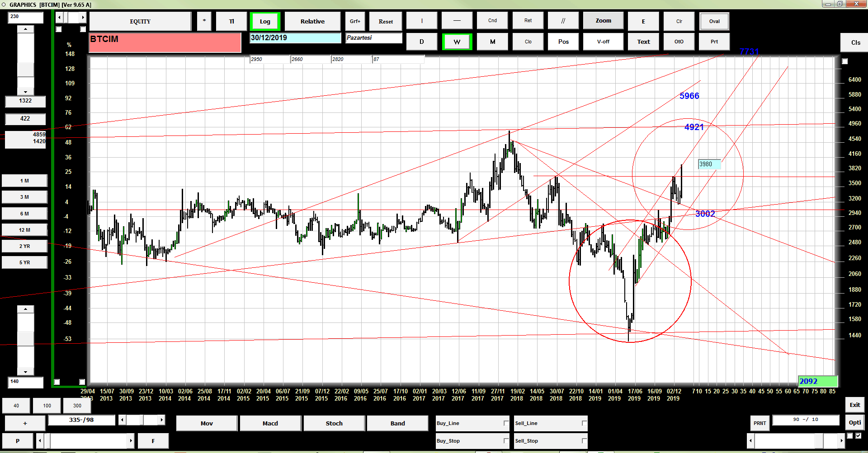Click the EQUITY button

point(140,21)
